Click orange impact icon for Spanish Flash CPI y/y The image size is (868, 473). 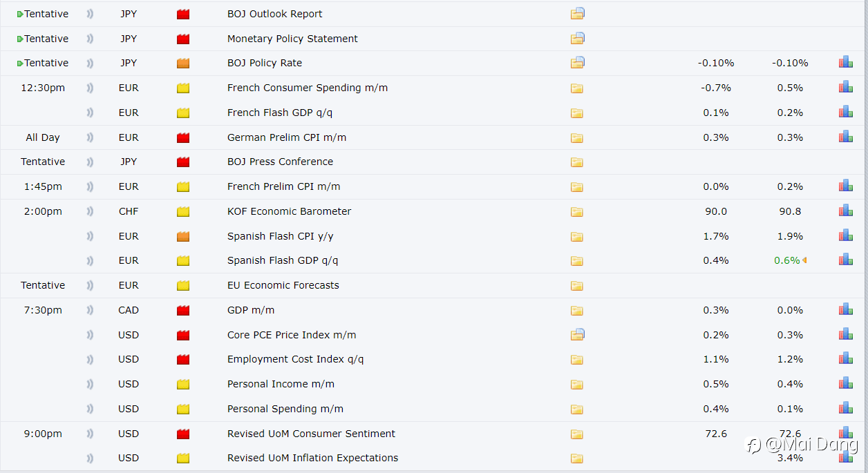point(183,236)
